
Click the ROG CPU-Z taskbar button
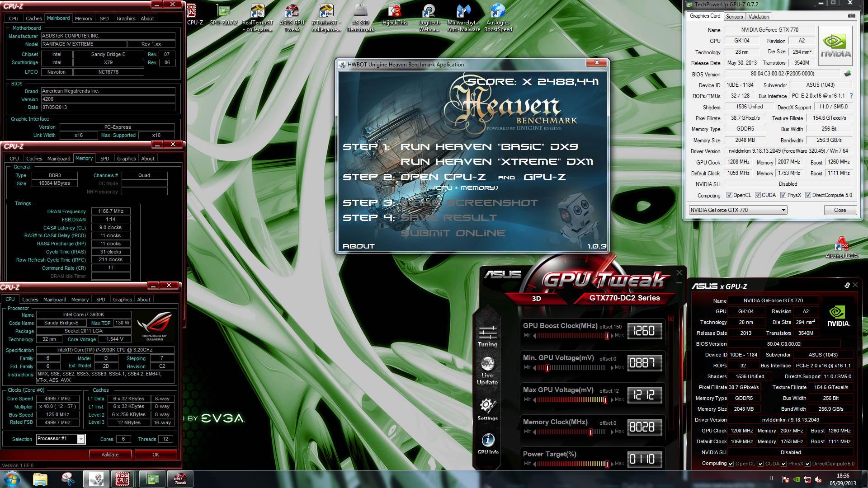[x=123, y=479]
